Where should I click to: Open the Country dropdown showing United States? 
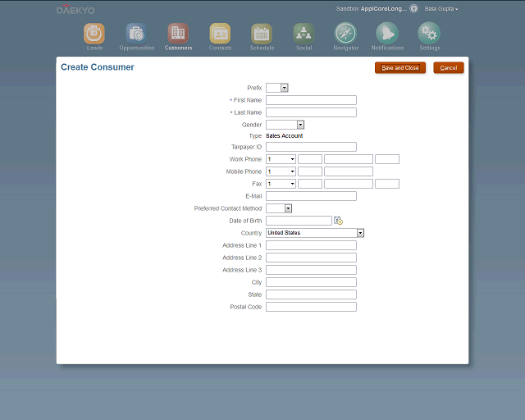tap(315, 233)
